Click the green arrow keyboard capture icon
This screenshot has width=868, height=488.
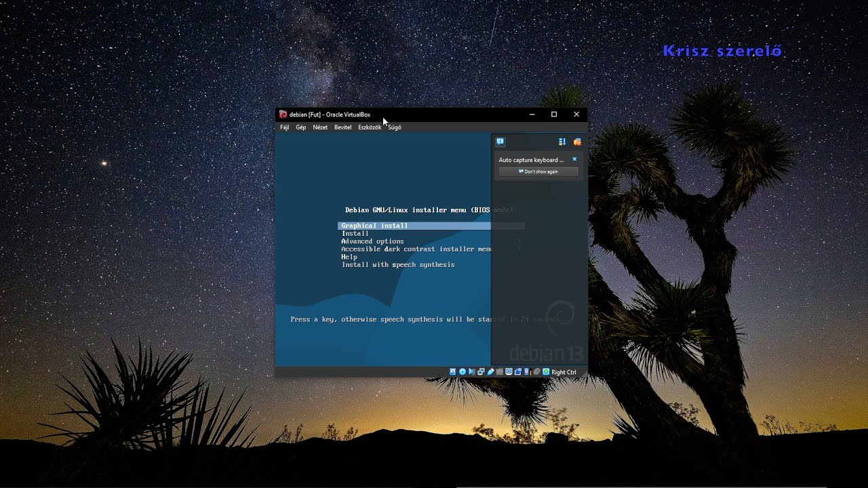[x=546, y=372]
